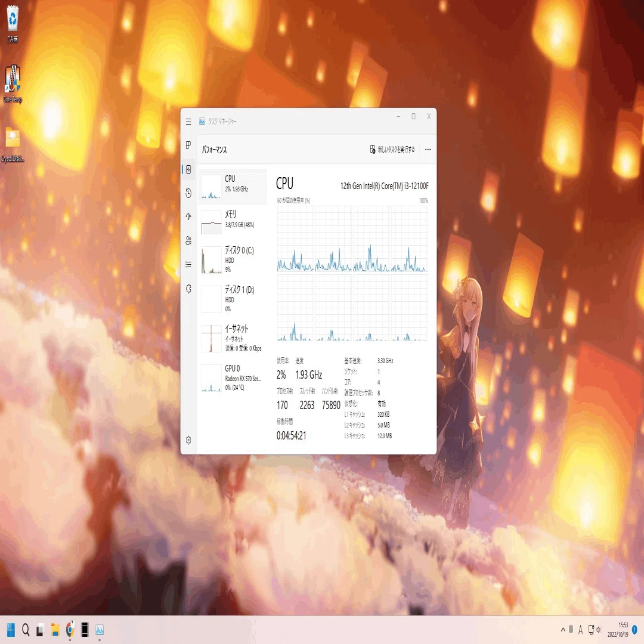
Task: Click the threads count 2263
Action: click(x=307, y=405)
